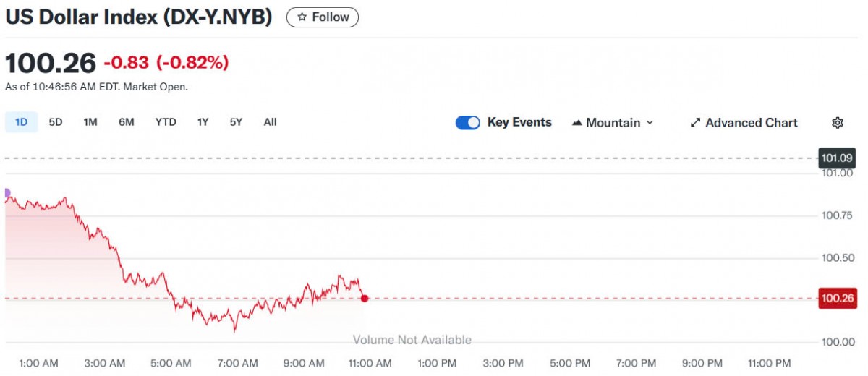
Task: Toggle the Key Events switch
Action: coord(467,123)
